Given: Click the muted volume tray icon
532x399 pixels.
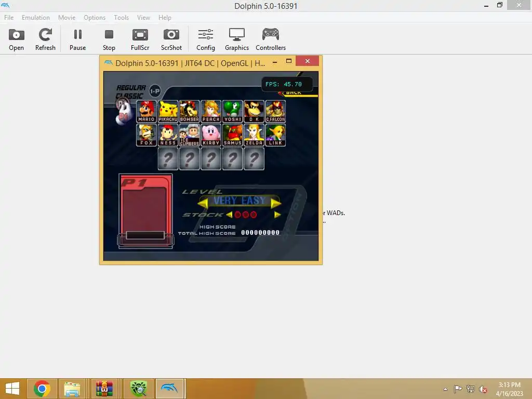Looking at the screenshot, I should [483, 389].
